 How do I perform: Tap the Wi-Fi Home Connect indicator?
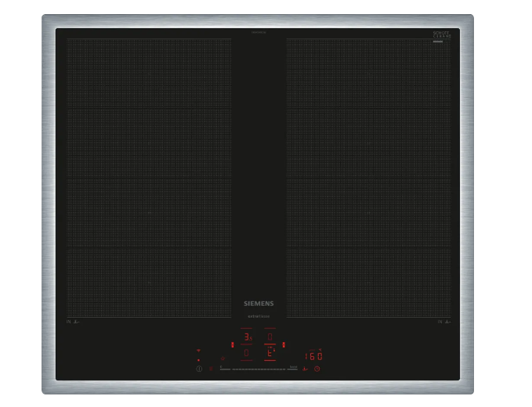click(x=198, y=351)
